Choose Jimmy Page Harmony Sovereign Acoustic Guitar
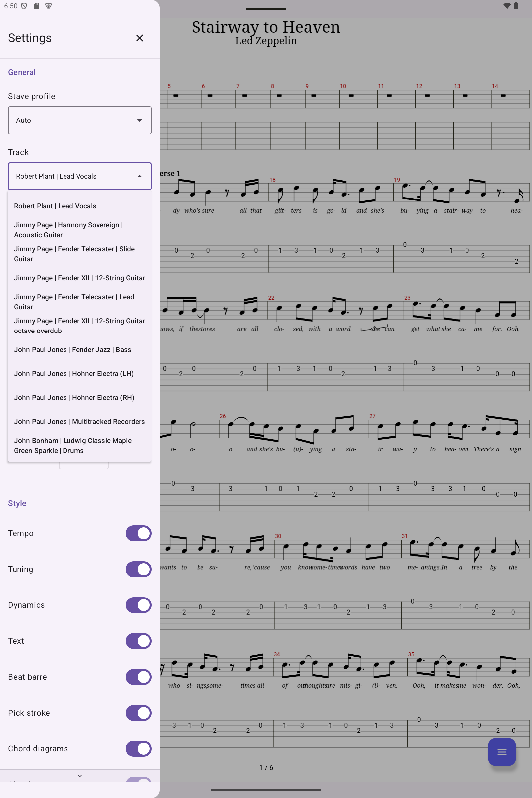This screenshot has width=532, height=798. point(68,230)
